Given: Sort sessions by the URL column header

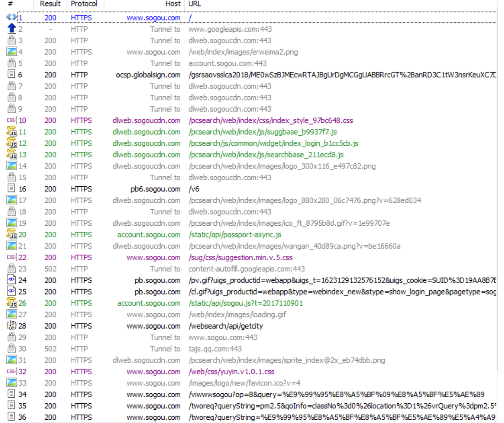Looking at the screenshot, I should click(194, 4).
